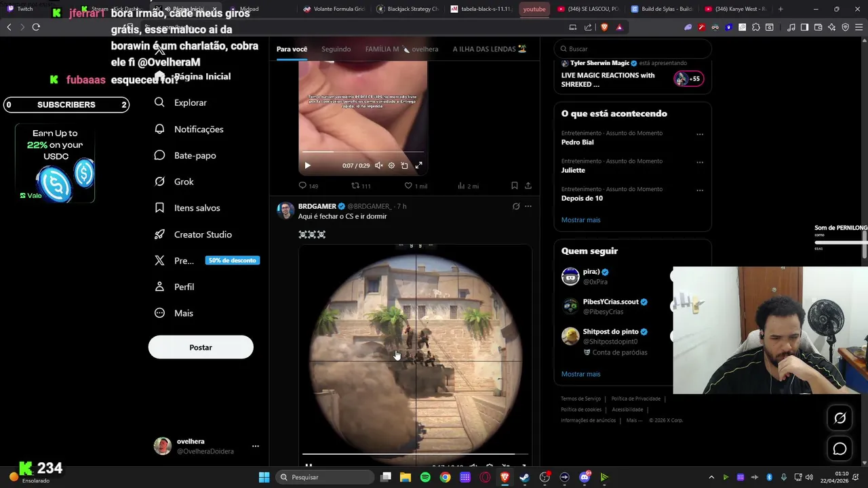Viewport: 868px width, 488px height.
Task: Seek the CS video's progress bar
Action: pyautogui.click(x=415, y=454)
